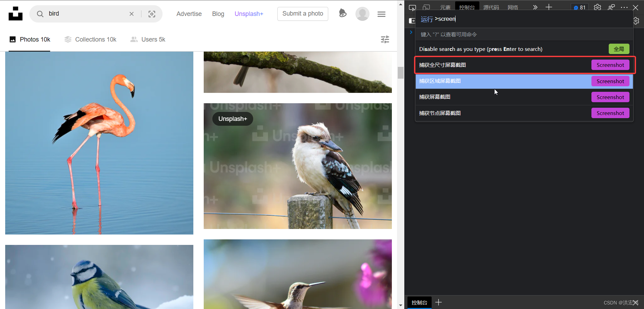The height and width of the screenshot is (309, 644).
Task: Add drawer tool with plus icon
Action: click(x=439, y=302)
